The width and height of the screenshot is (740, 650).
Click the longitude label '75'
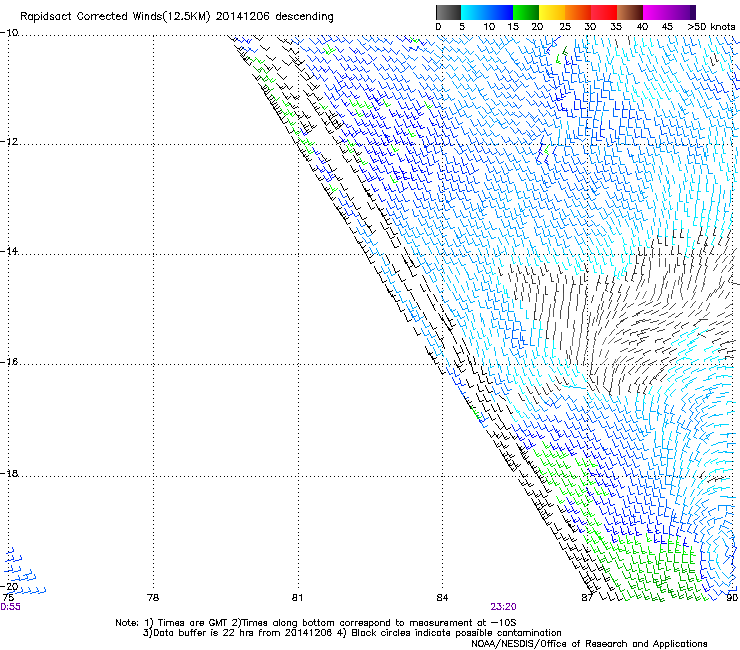[x=8, y=598]
